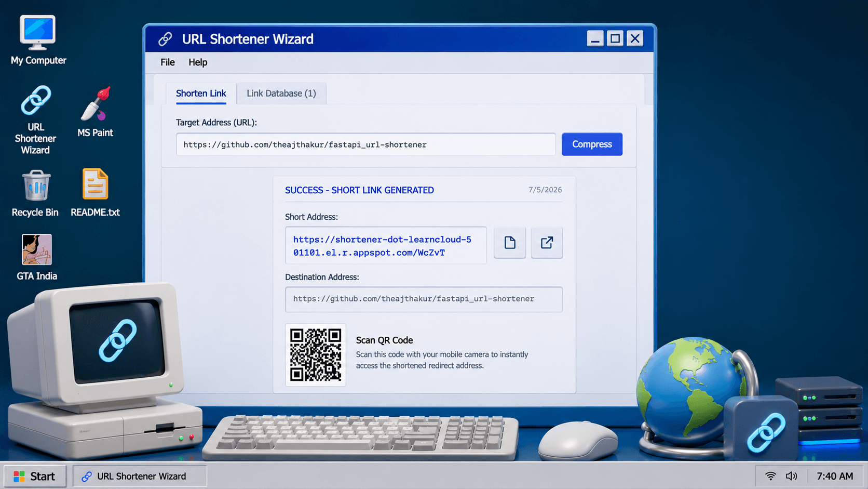This screenshot has height=489, width=868.
Task: Click the Target Address (URL): label
Action: click(216, 123)
